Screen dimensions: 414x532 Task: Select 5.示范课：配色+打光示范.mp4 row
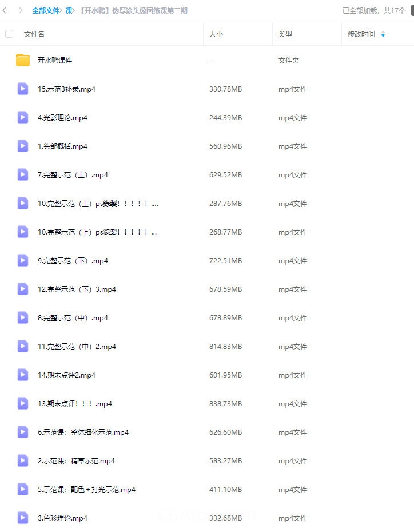pos(207,490)
